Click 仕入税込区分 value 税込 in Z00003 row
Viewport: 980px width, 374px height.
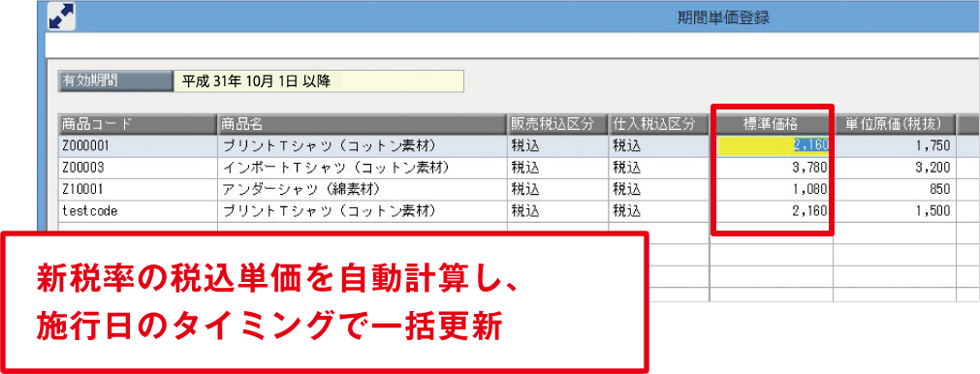pyautogui.click(x=659, y=168)
